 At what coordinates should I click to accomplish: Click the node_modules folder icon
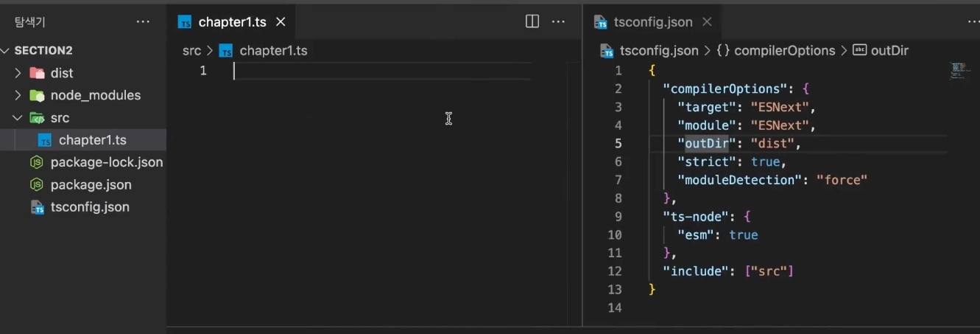point(37,95)
